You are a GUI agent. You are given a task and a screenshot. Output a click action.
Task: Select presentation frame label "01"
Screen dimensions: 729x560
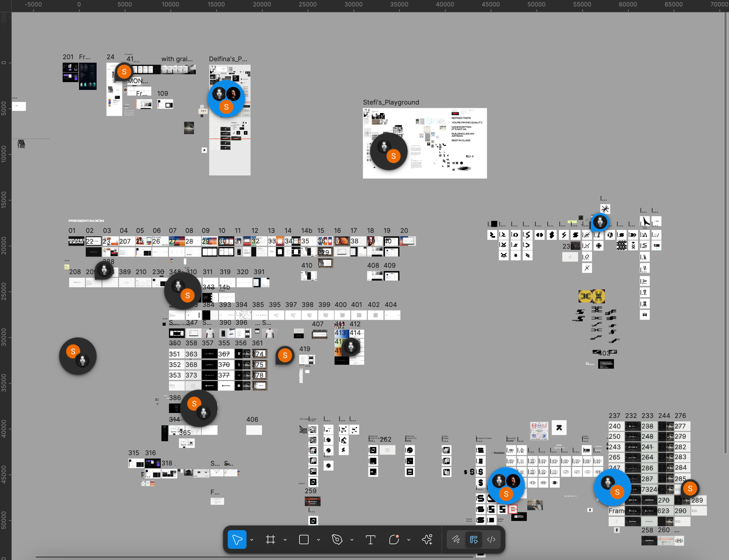coord(72,231)
